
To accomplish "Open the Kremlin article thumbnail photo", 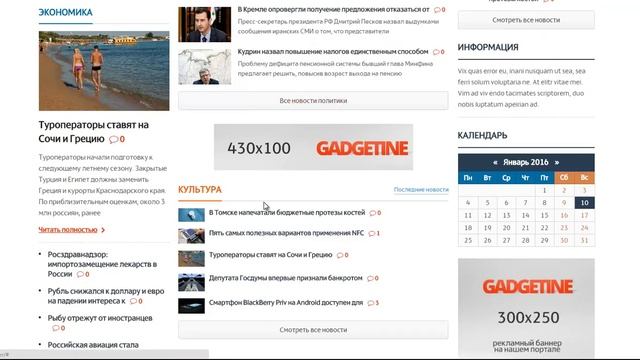I will pos(204,24).
